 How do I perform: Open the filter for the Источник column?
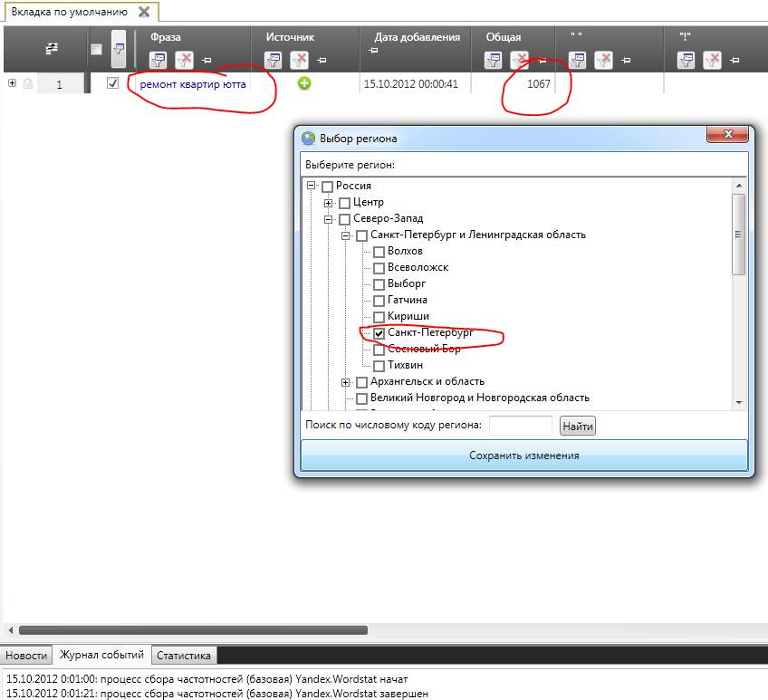[x=273, y=61]
